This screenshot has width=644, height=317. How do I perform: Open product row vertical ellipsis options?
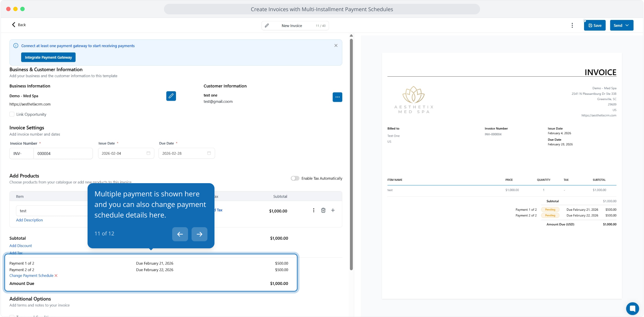[313, 210]
